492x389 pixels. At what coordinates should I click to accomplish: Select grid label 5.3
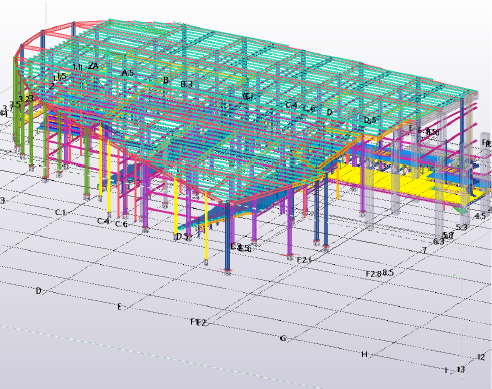tap(462, 227)
